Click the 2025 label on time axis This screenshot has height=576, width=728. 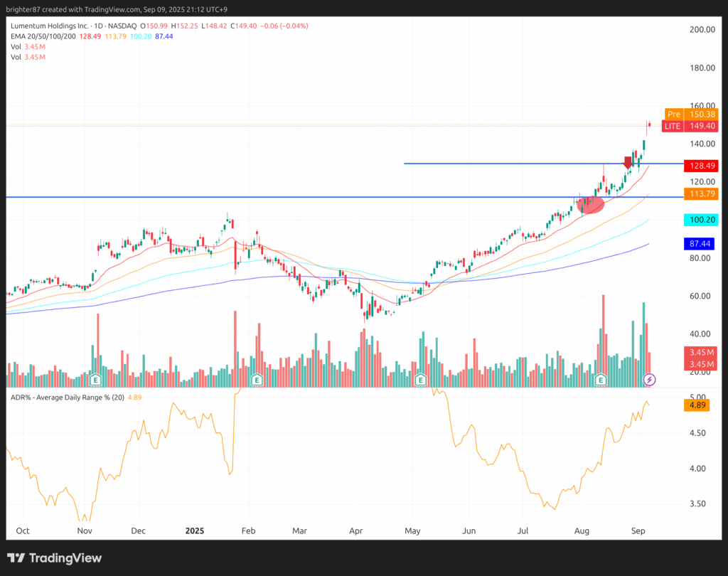(x=195, y=530)
